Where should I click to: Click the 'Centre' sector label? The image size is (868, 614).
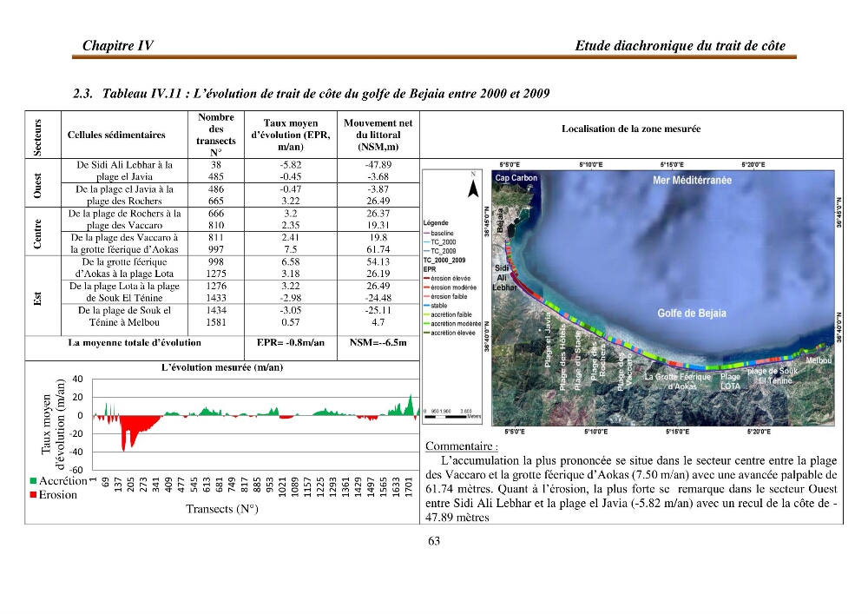[x=37, y=233]
